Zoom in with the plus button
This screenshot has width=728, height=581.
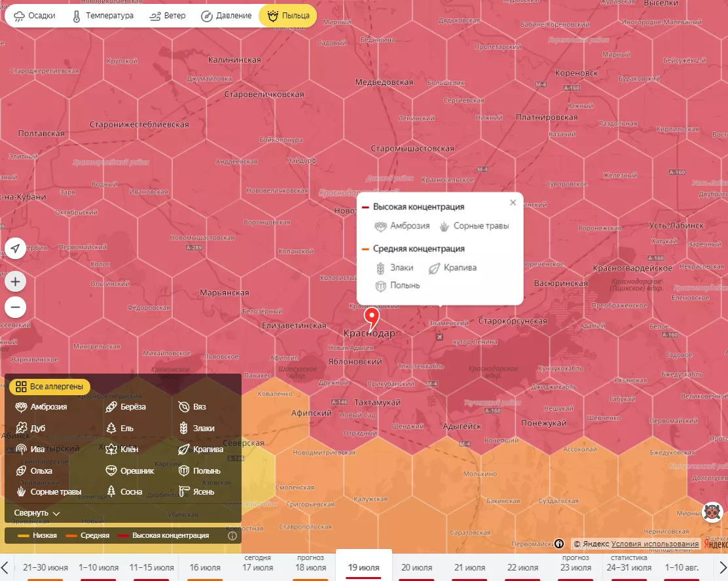pyautogui.click(x=15, y=282)
